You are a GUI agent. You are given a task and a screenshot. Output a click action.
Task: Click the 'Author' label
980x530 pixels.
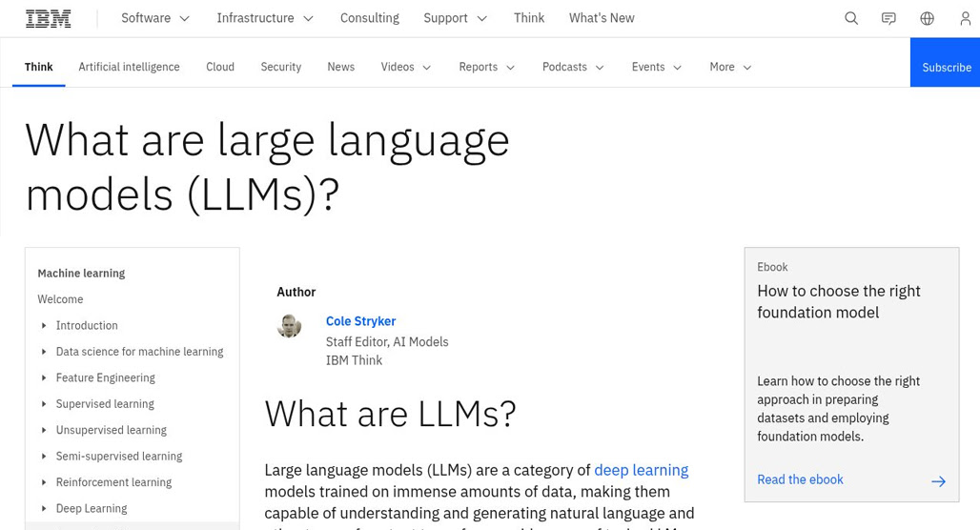(296, 292)
